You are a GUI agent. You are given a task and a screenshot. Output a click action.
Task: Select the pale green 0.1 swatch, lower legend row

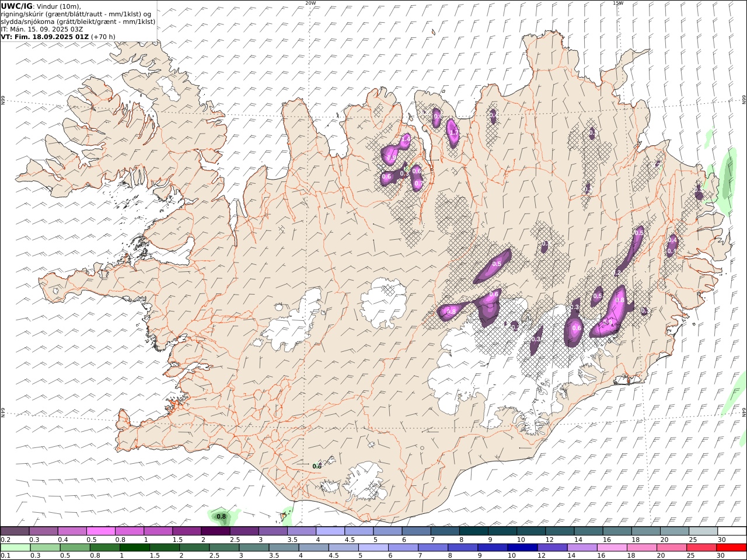[15, 548]
